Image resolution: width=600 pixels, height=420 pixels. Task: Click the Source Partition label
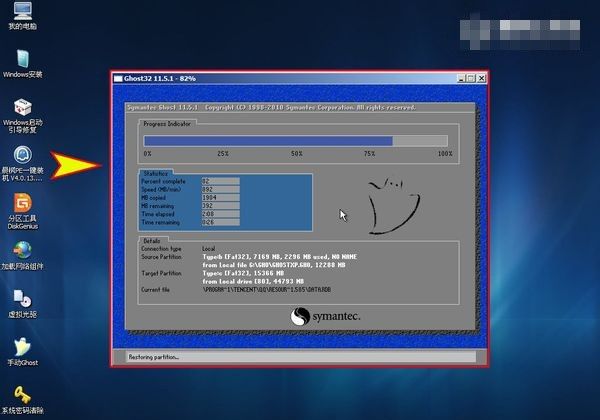pyautogui.click(x=161, y=257)
